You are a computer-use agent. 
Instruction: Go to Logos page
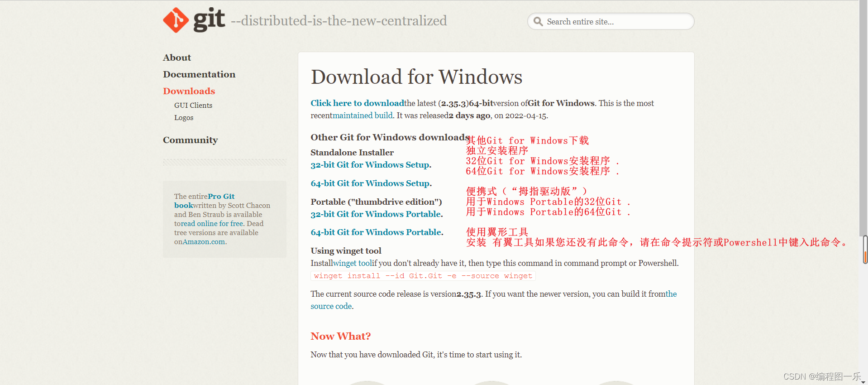coord(184,117)
